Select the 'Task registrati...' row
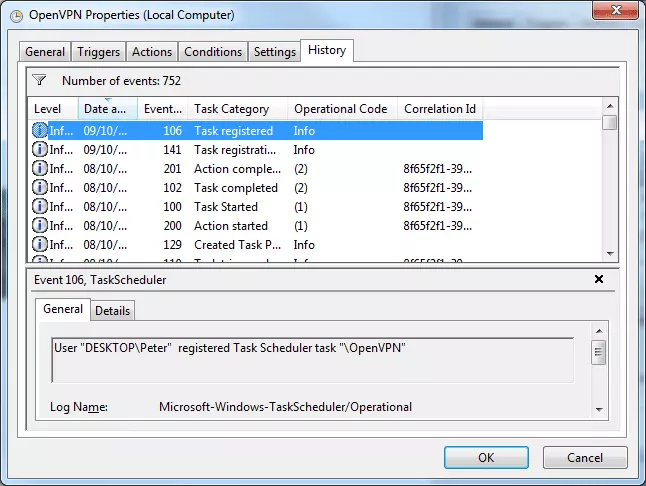The width and height of the screenshot is (646, 486). coord(255,150)
